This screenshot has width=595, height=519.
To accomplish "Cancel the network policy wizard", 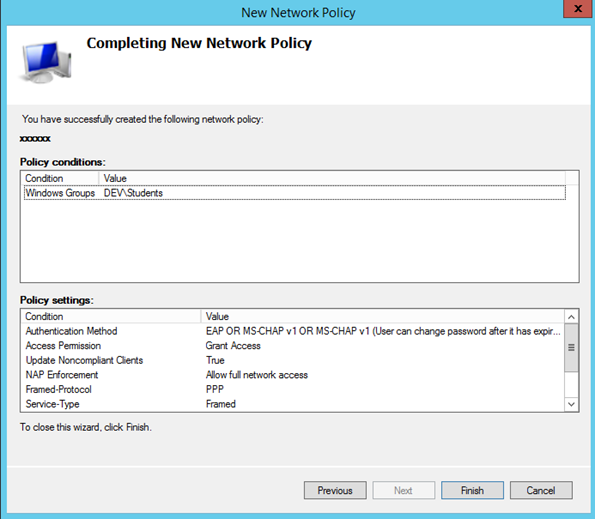I will [x=541, y=490].
